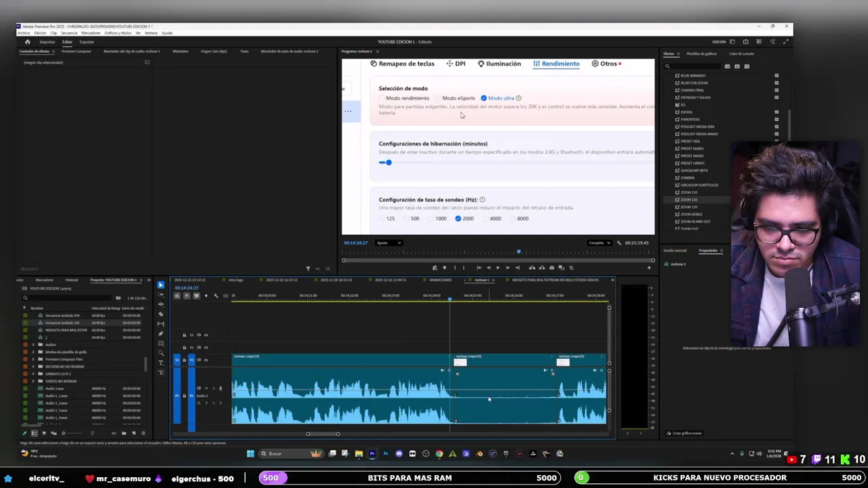
Task: Open the Archivo menu
Action: click(x=24, y=33)
